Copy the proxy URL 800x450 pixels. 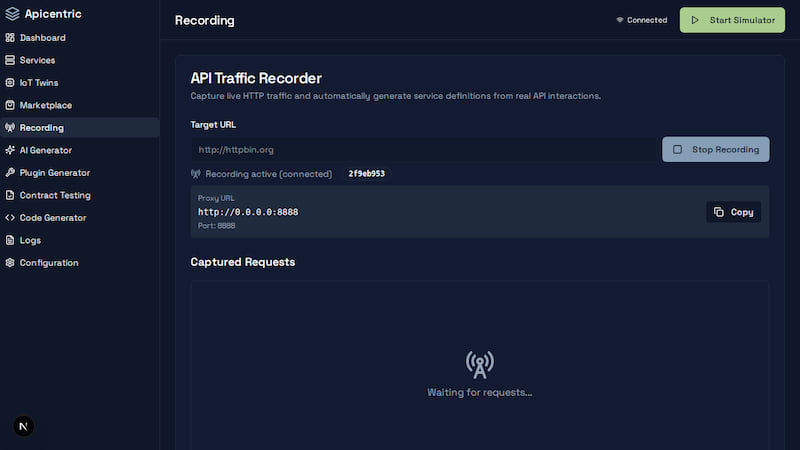(733, 212)
